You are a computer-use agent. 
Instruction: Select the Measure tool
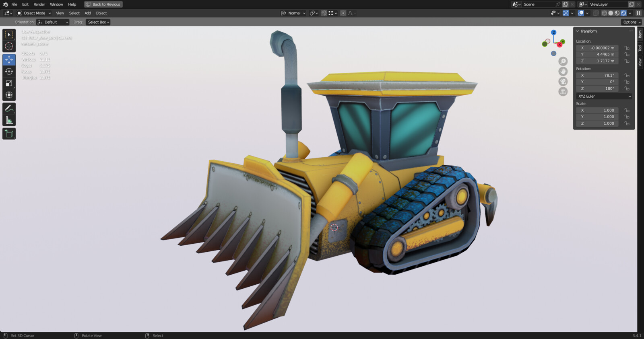(x=9, y=120)
